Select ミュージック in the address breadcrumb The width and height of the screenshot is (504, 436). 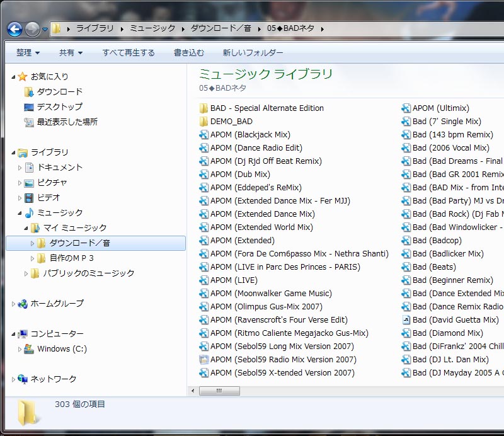pyautogui.click(x=152, y=28)
